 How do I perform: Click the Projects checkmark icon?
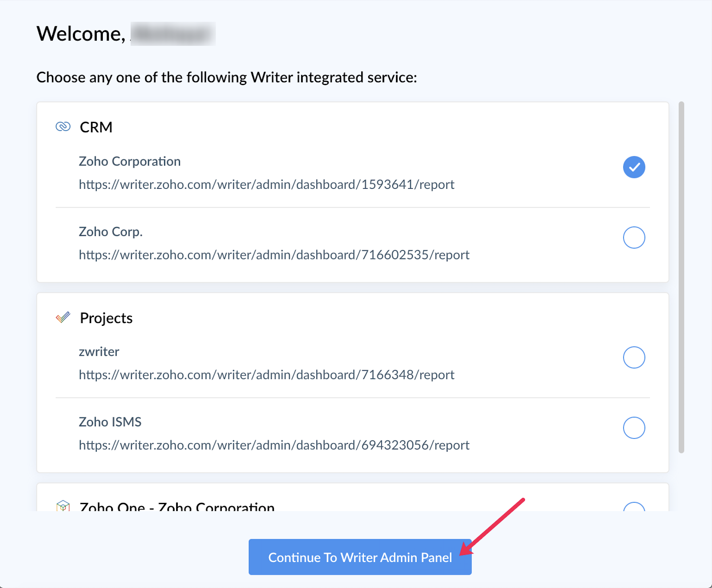[63, 318]
